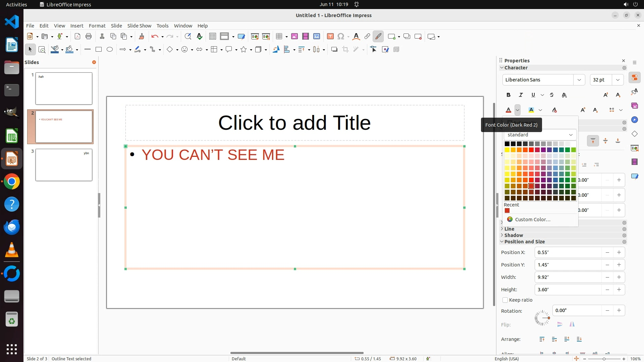Image resolution: width=644 pixels, height=362 pixels.
Task: Open the Liberation Sans font name dropdown
Action: [x=579, y=80]
